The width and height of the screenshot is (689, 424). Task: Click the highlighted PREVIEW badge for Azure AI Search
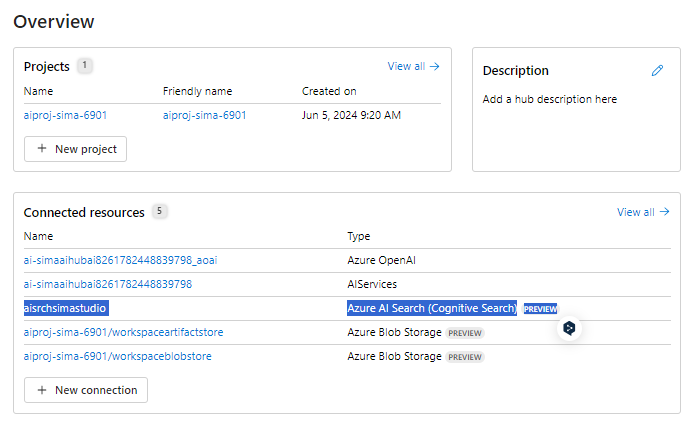pyautogui.click(x=540, y=309)
